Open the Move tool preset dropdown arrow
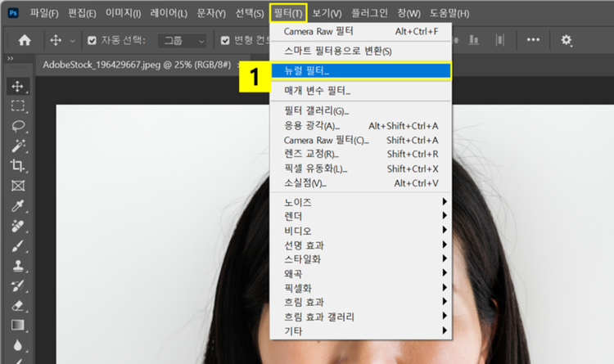 tap(72, 41)
